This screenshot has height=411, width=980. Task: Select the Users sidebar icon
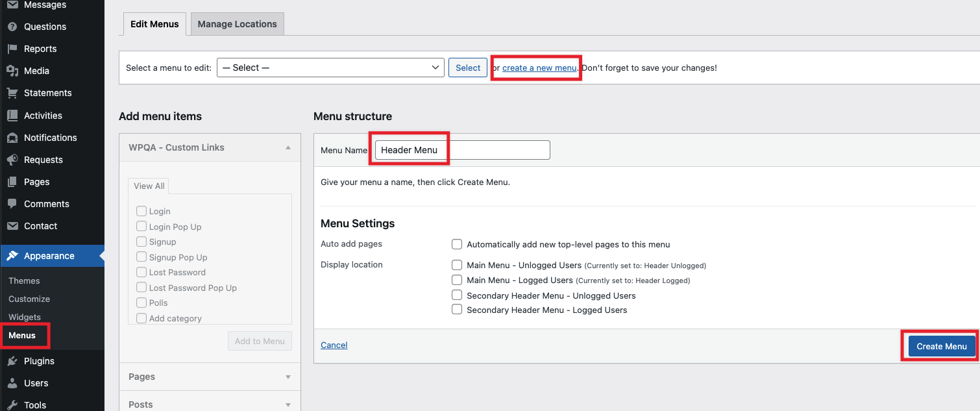[12, 383]
